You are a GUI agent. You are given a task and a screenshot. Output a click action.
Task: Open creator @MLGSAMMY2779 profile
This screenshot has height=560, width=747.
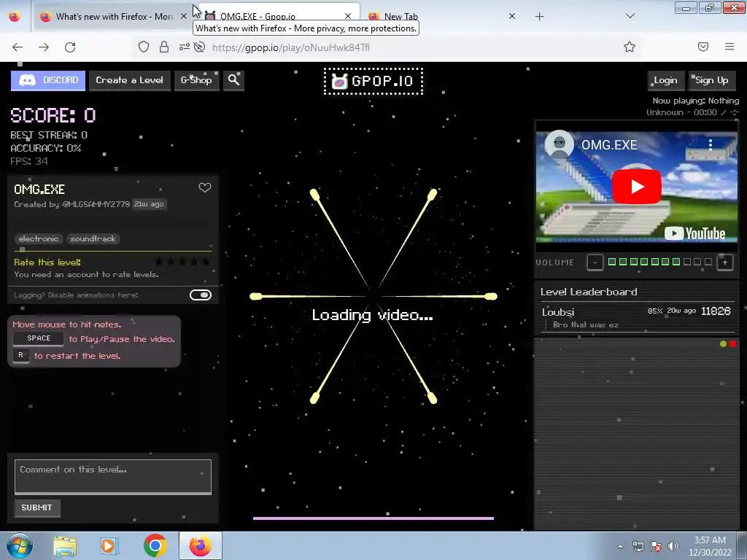pyautogui.click(x=96, y=204)
